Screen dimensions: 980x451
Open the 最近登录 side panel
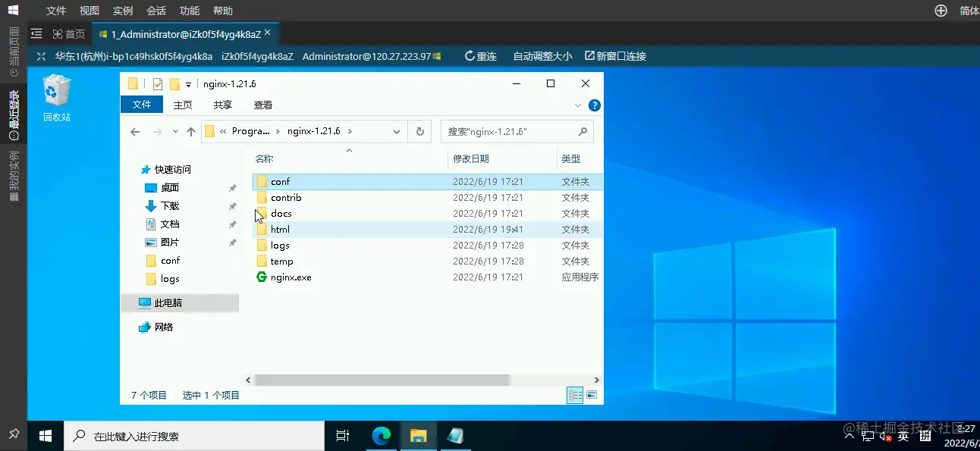click(x=14, y=115)
